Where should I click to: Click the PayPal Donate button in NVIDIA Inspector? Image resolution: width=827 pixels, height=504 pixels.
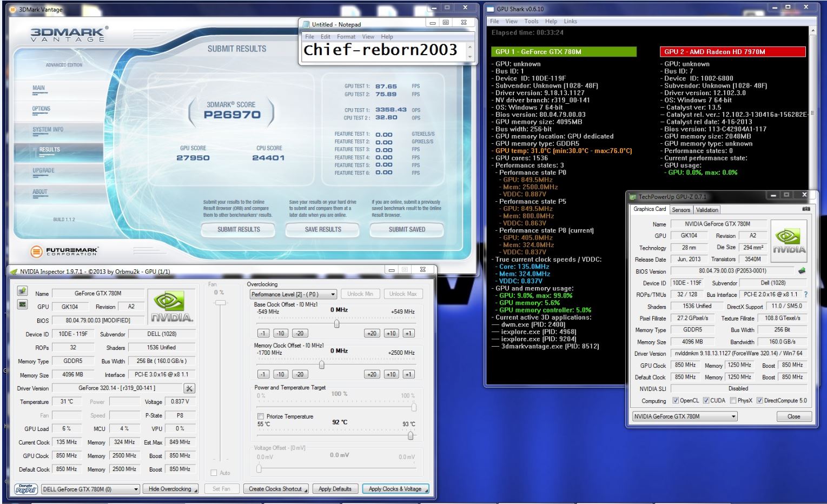[x=25, y=489]
